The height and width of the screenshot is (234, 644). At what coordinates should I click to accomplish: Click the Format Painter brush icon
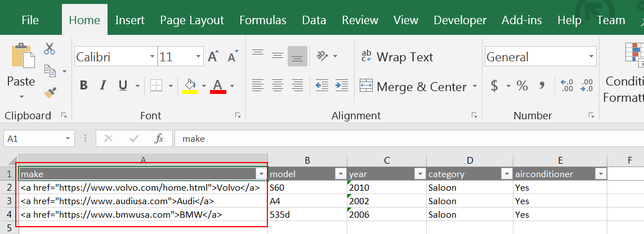[50, 91]
